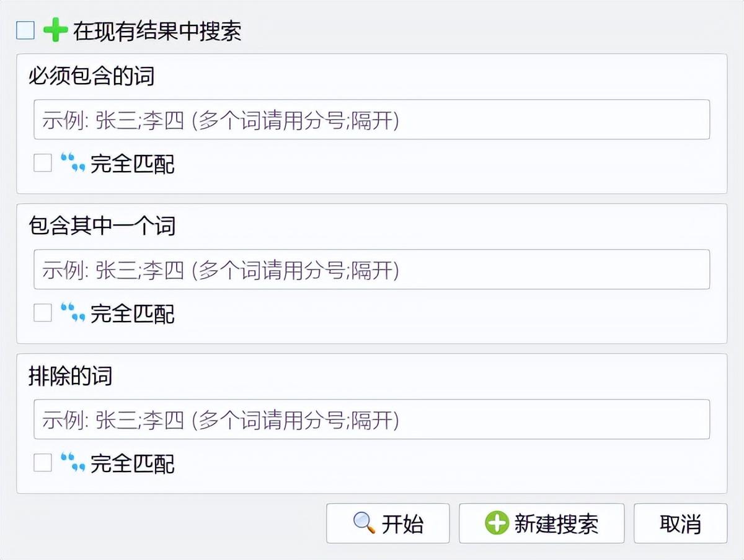
Task: Tick the 完全匹配 checkbox under 排除的词
Action: tap(43, 463)
